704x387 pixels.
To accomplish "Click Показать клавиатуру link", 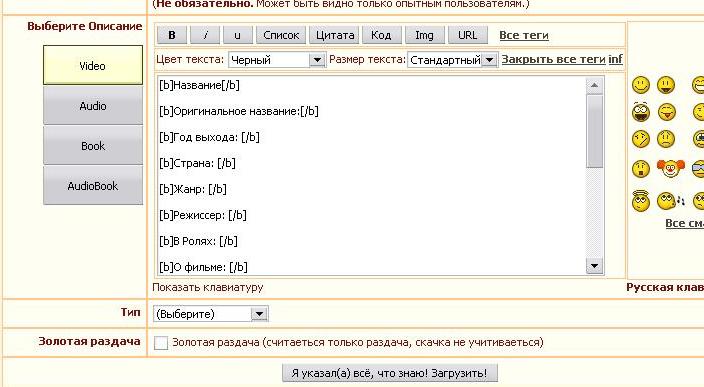I will pyautogui.click(x=208, y=287).
